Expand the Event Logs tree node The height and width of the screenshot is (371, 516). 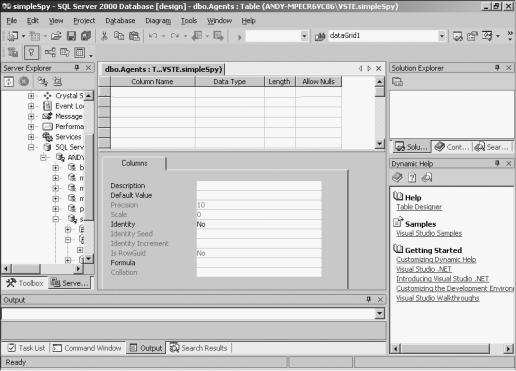click(x=31, y=106)
